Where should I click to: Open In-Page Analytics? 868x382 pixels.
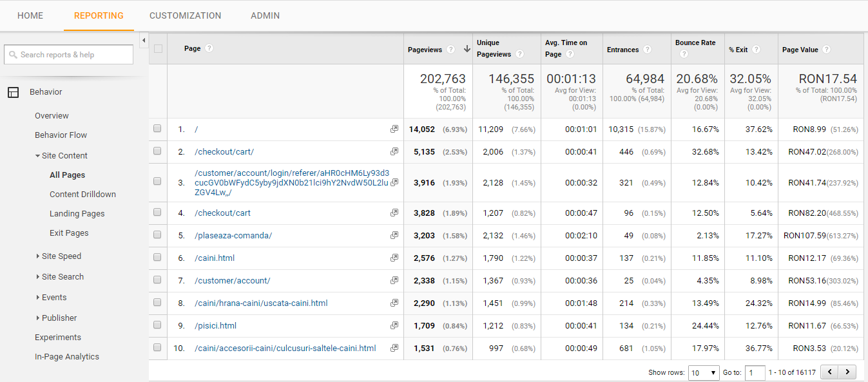coord(67,357)
